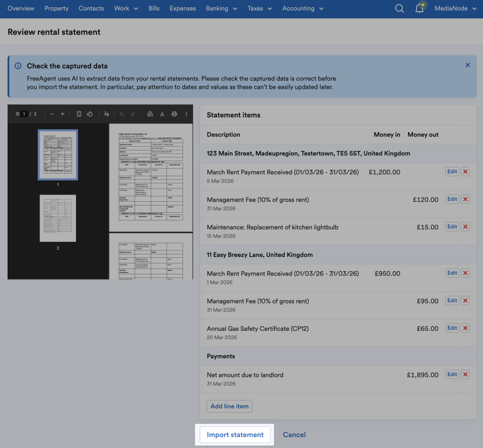
Task: Click the PDF undo arrow
Action: point(122,114)
